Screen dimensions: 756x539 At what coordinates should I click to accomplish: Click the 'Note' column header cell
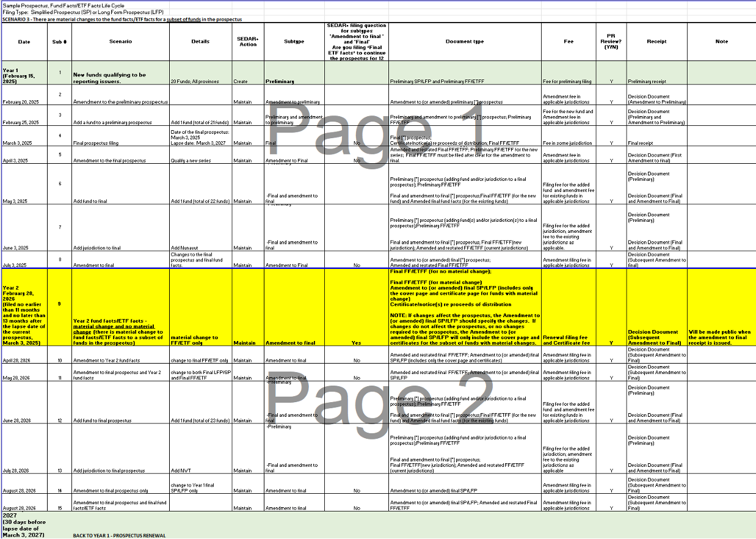click(721, 42)
